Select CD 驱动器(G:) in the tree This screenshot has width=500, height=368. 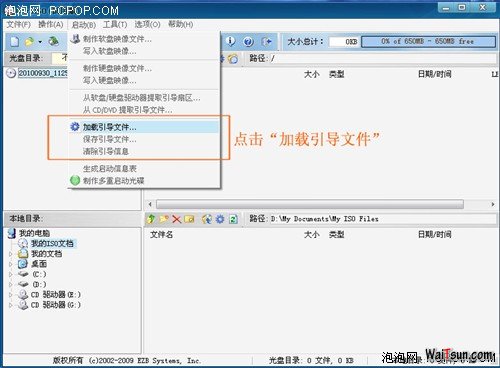(56, 305)
